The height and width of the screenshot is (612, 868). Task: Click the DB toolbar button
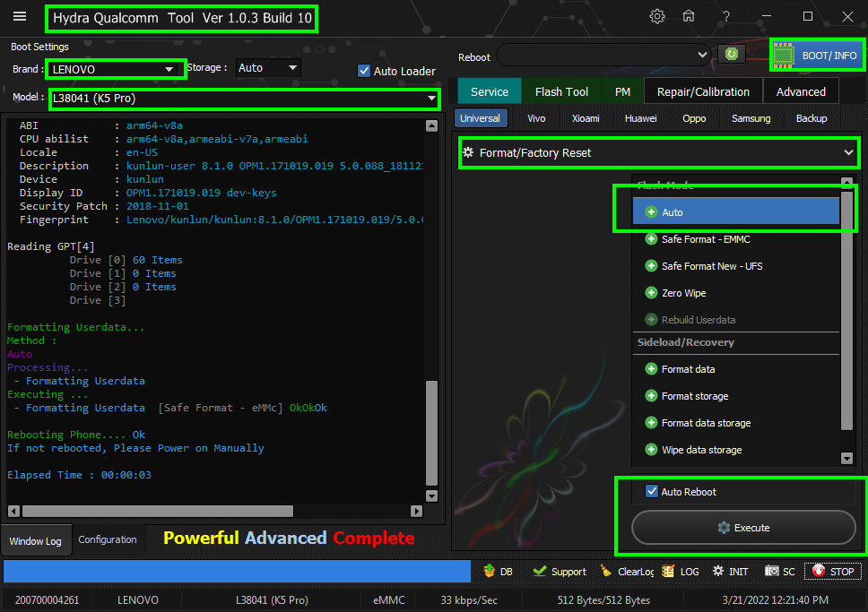pyautogui.click(x=499, y=572)
